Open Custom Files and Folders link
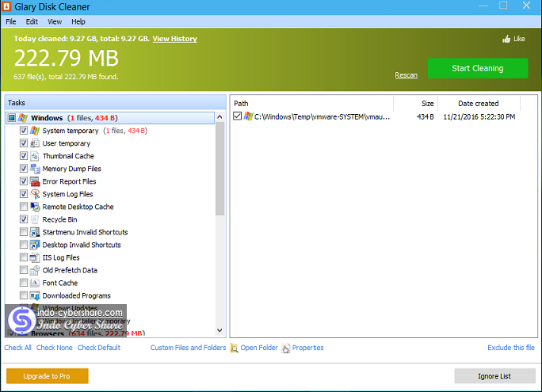Screen dimensions: 542x392 188,348
